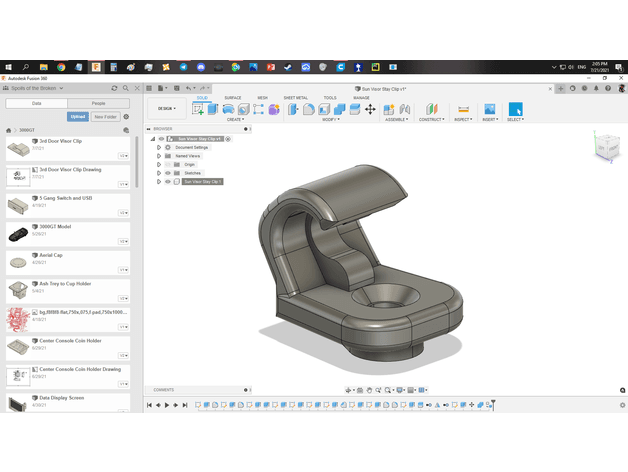
Task: Expand the Sketches folder
Action: point(159,173)
